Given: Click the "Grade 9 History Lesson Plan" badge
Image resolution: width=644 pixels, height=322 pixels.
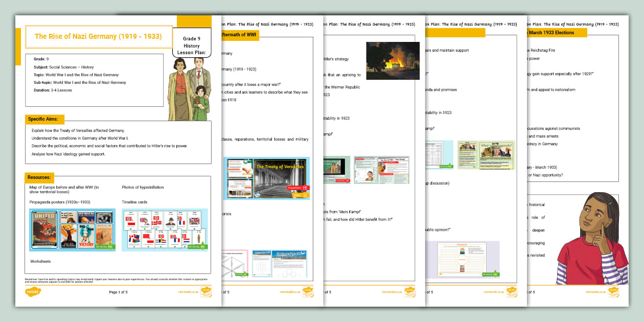Looking at the screenshot, I should tap(192, 45).
